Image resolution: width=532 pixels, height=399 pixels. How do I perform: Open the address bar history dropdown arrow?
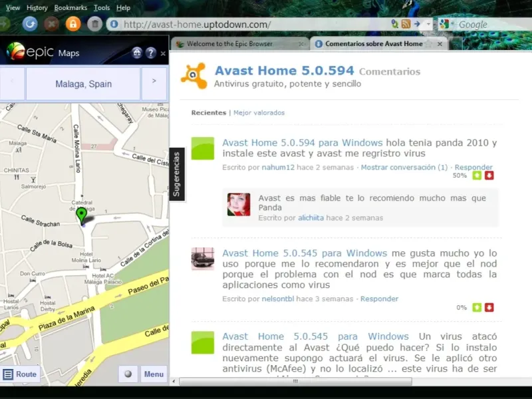coord(428,24)
